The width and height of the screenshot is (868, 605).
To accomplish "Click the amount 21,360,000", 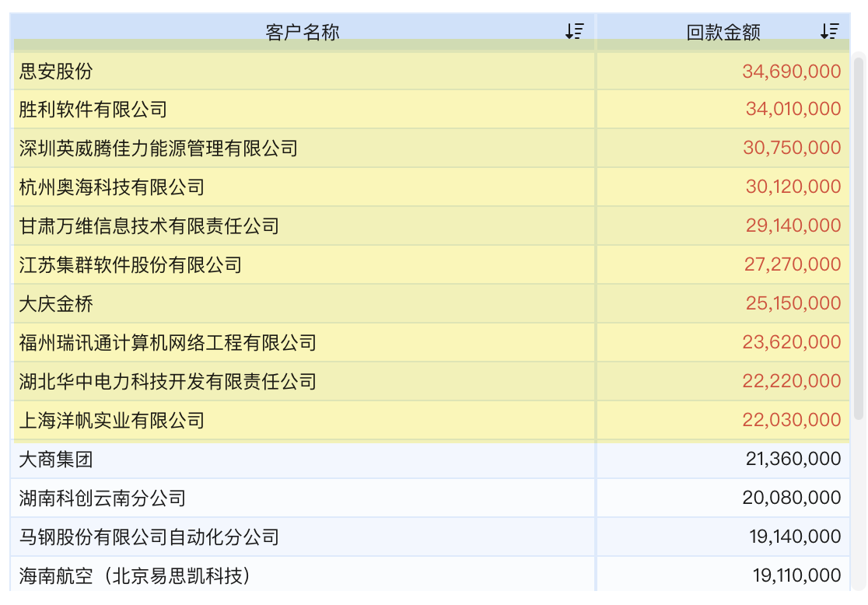I will coord(793,458).
